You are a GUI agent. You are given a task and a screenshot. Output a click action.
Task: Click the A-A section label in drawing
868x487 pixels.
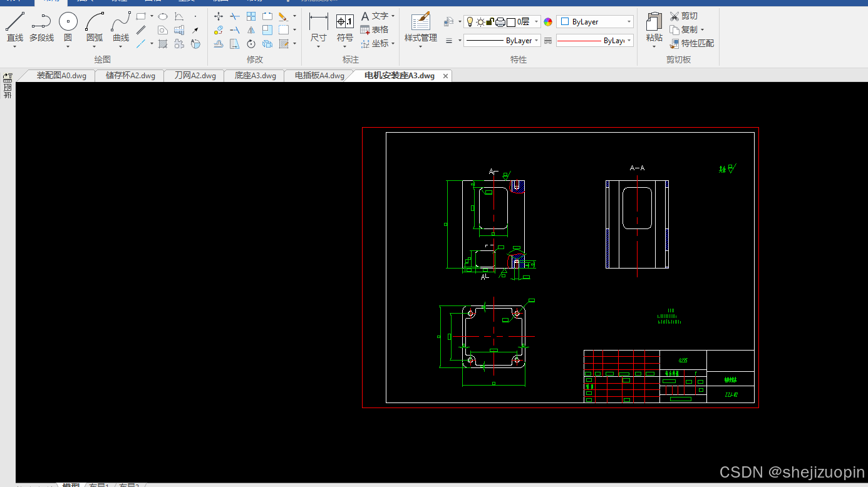click(x=637, y=168)
